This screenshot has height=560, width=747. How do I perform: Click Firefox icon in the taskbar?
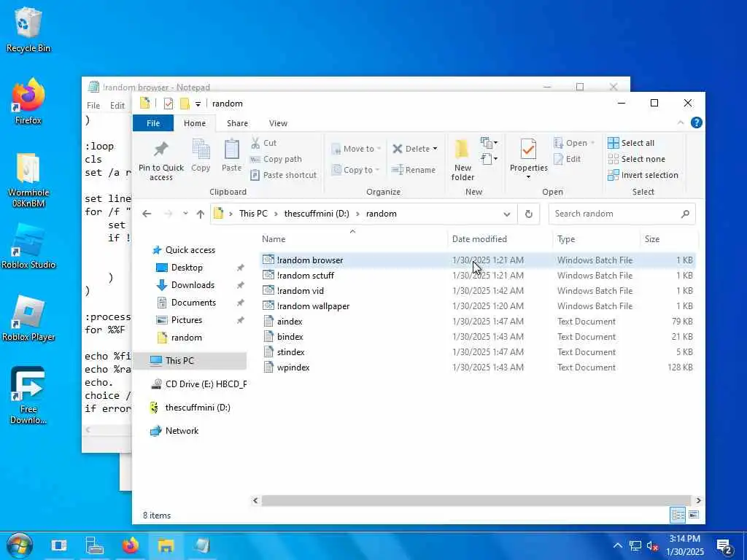(131, 545)
